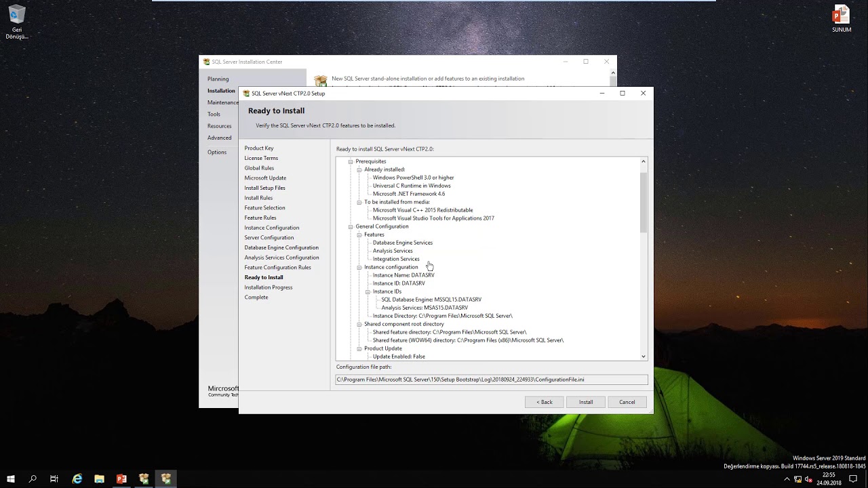Open the Action Center notifications
The height and width of the screenshot is (488, 868).
click(x=853, y=479)
